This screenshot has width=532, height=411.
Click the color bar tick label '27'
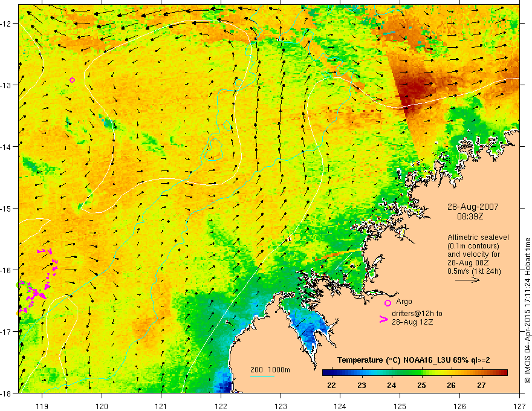(x=481, y=385)
